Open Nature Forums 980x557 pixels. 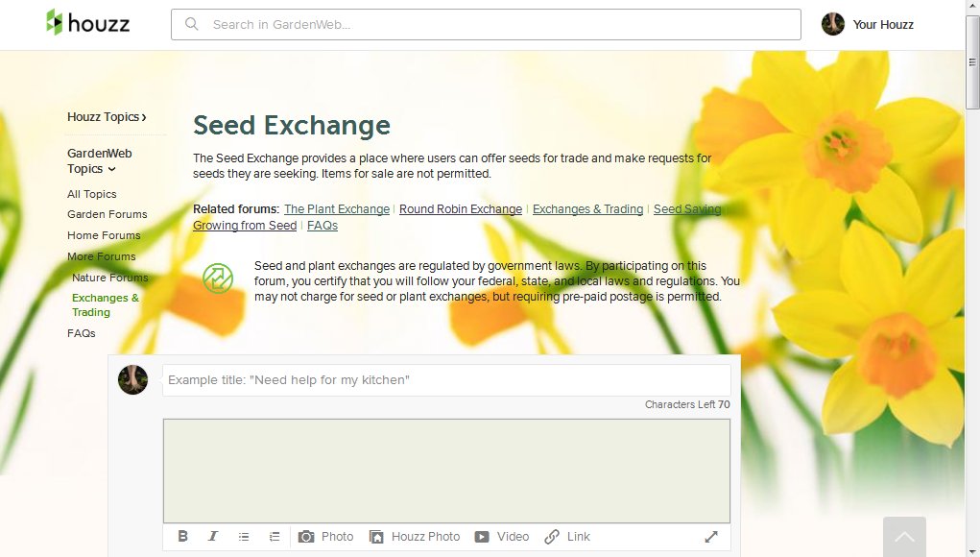point(110,278)
